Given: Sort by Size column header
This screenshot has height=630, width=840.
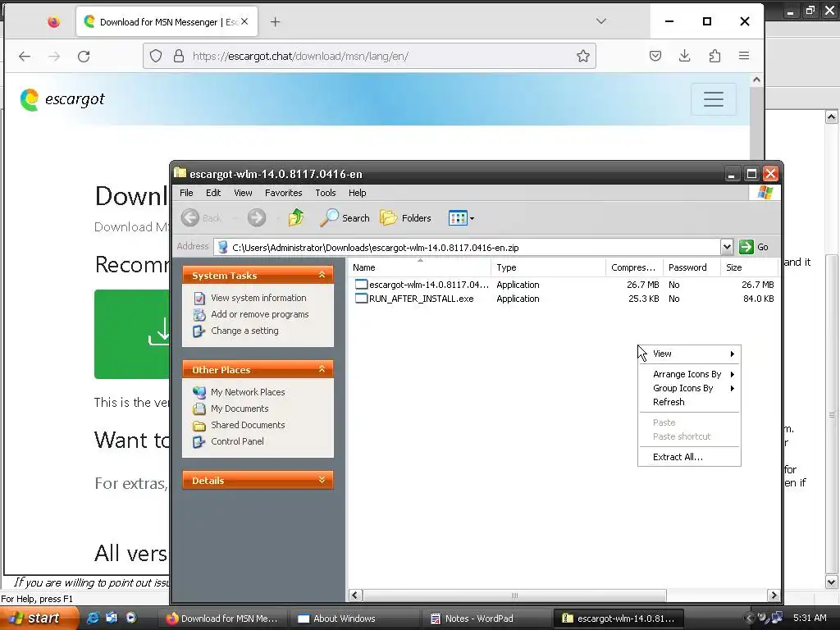Looking at the screenshot, I should [749, 267].
